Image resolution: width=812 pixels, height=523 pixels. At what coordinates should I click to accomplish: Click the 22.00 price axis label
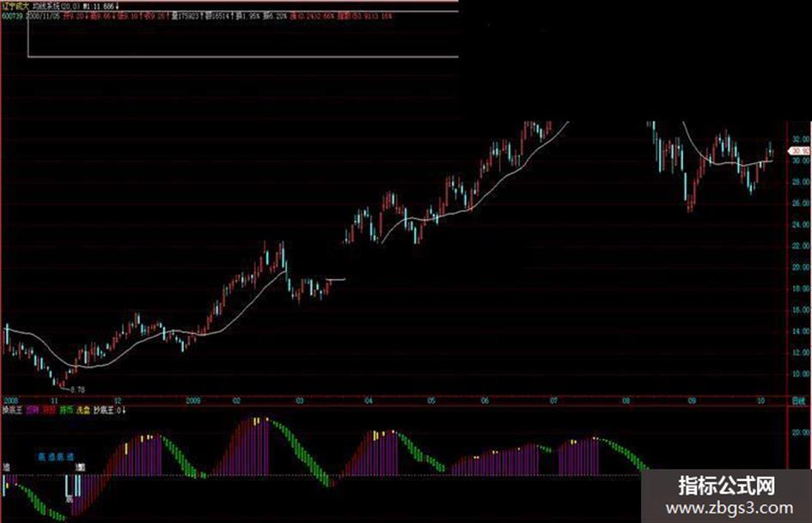tap(800, 246)
